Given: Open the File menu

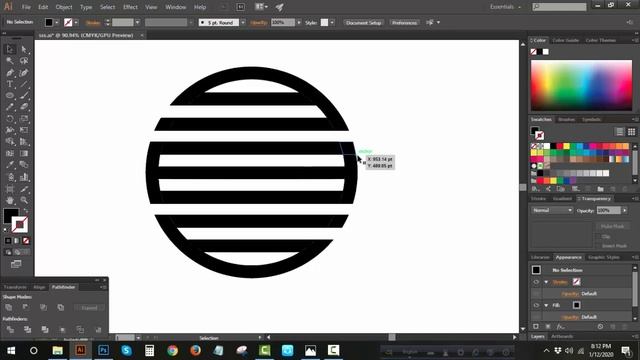Looking at the screenshot, I should (x=26, y=7).
